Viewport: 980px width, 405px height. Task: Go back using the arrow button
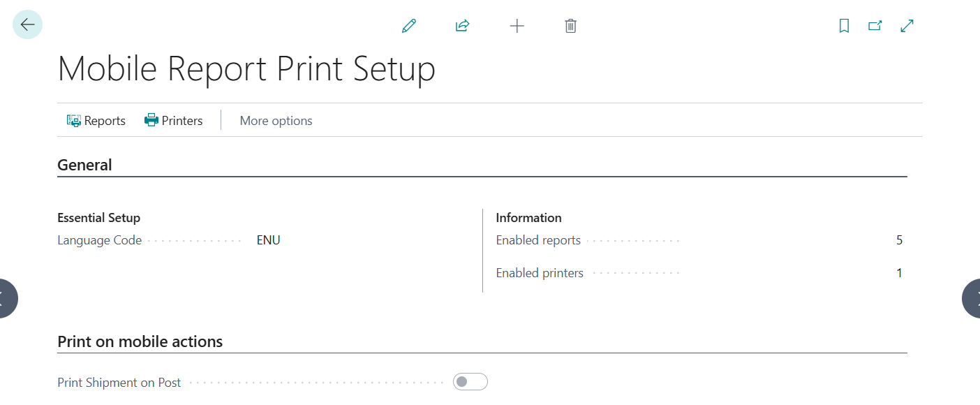coord(28,25)
